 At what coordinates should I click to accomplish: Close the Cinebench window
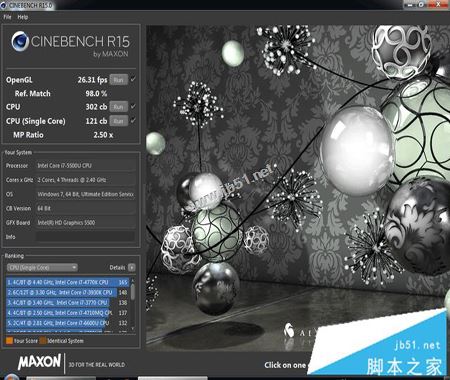(x=439, y=4)
